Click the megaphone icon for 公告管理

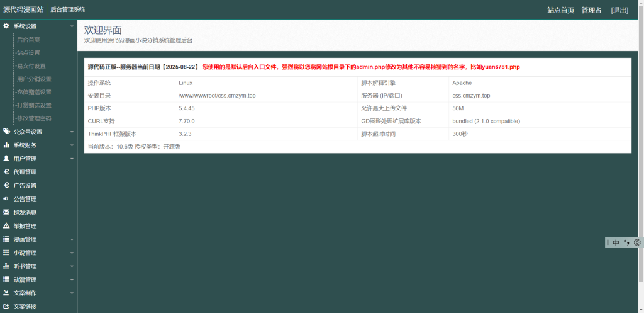point(6,198)
